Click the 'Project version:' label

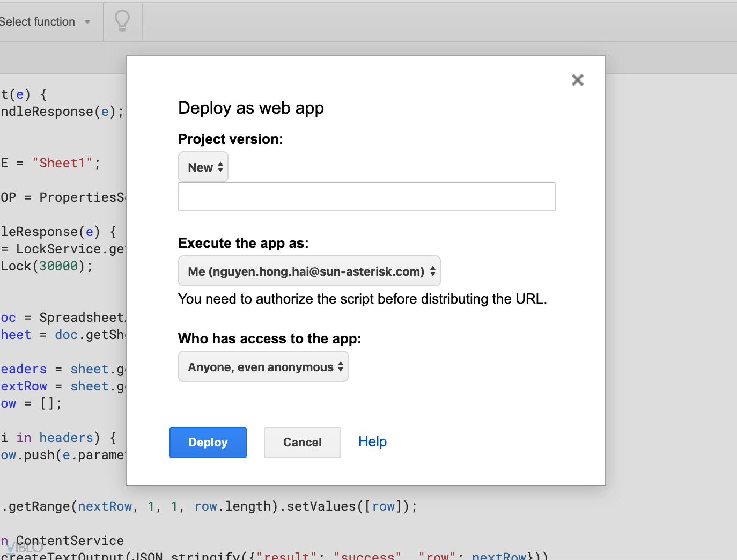click(230, 139)
